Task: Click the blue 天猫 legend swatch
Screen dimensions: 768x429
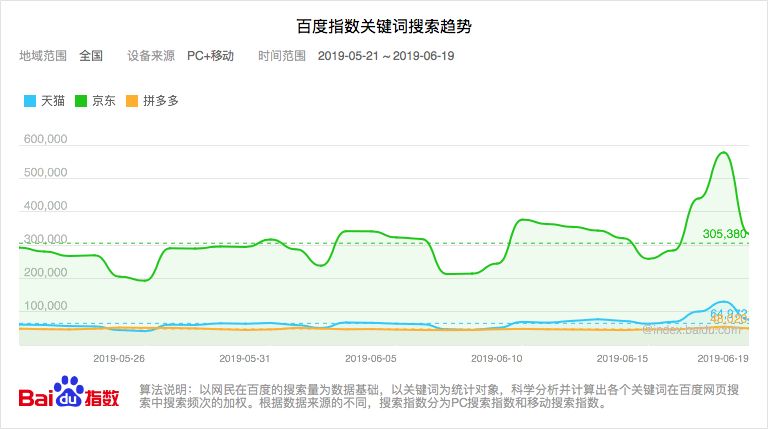Action: (30, 101)
